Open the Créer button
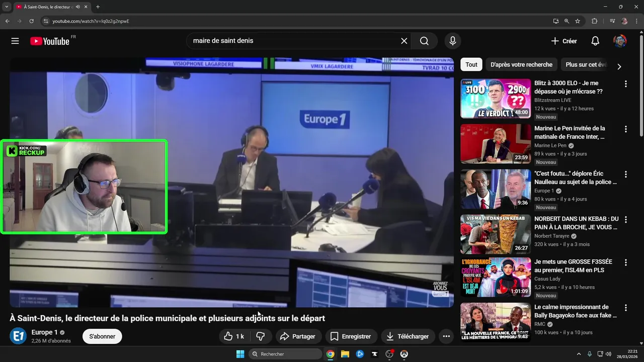This screenshot has width=644, height=362. 564,41
